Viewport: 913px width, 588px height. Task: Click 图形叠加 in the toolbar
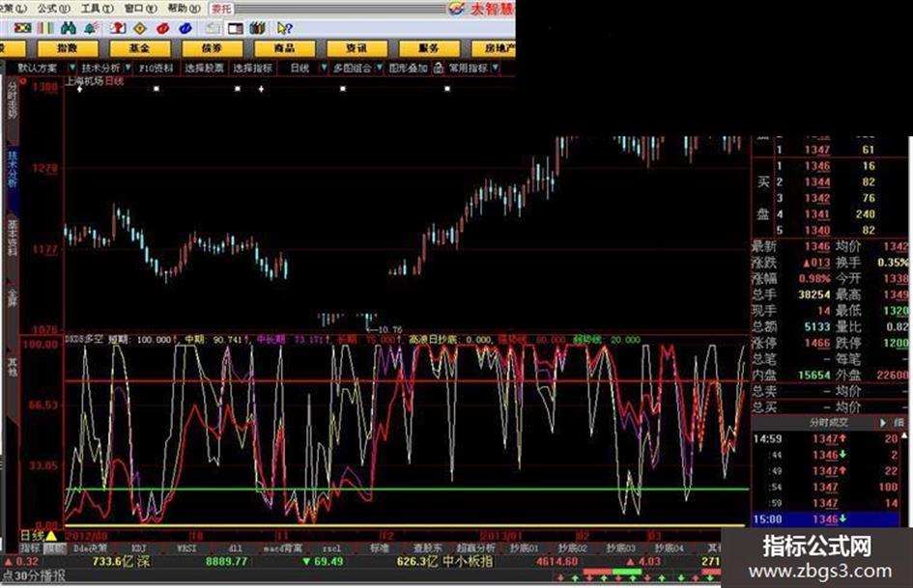pyautogui.click(x=408, y=69)
